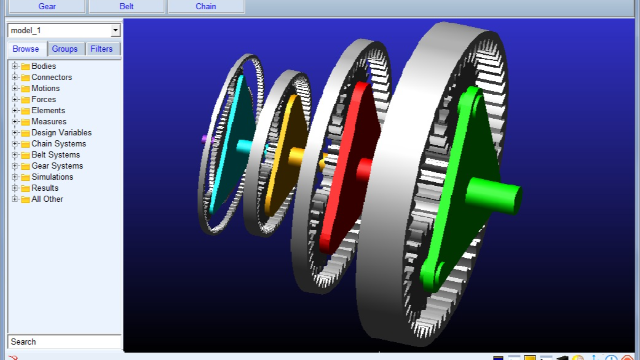
Task: Click the Forces folder icon
Action: pos(25,100)
